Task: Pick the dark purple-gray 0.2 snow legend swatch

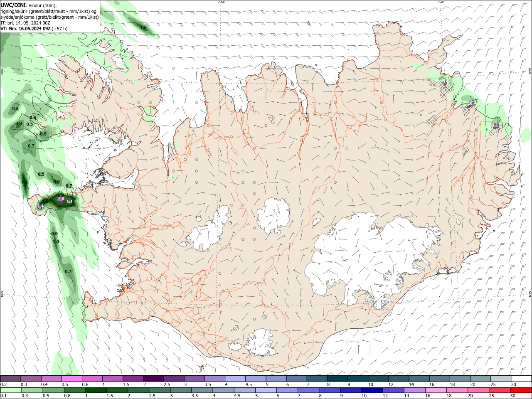Action: 10,379
